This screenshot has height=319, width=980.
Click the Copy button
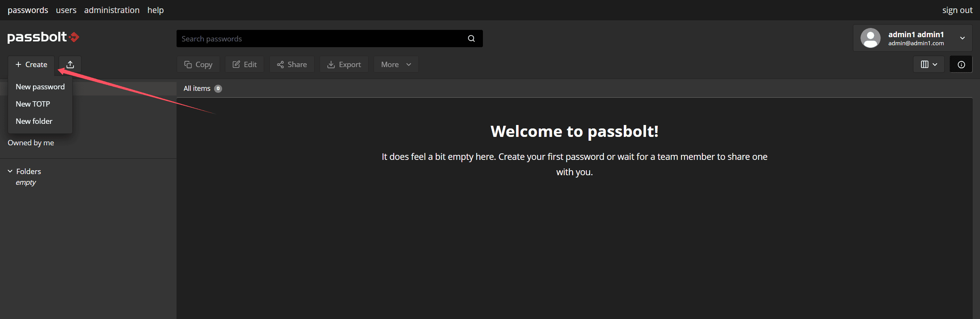[198, 64]
